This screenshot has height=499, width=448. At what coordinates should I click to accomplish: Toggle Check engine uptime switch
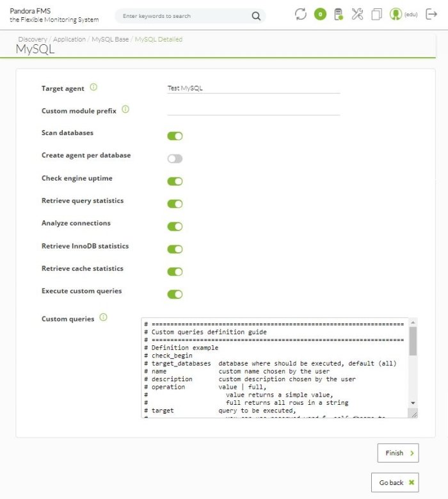[175, 181]
